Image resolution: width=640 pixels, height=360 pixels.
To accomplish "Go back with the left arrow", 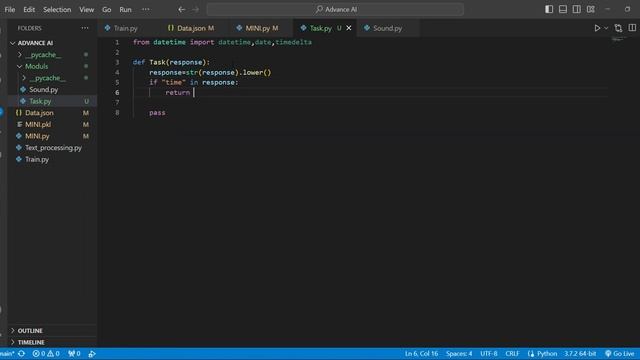I will (182, 9).
